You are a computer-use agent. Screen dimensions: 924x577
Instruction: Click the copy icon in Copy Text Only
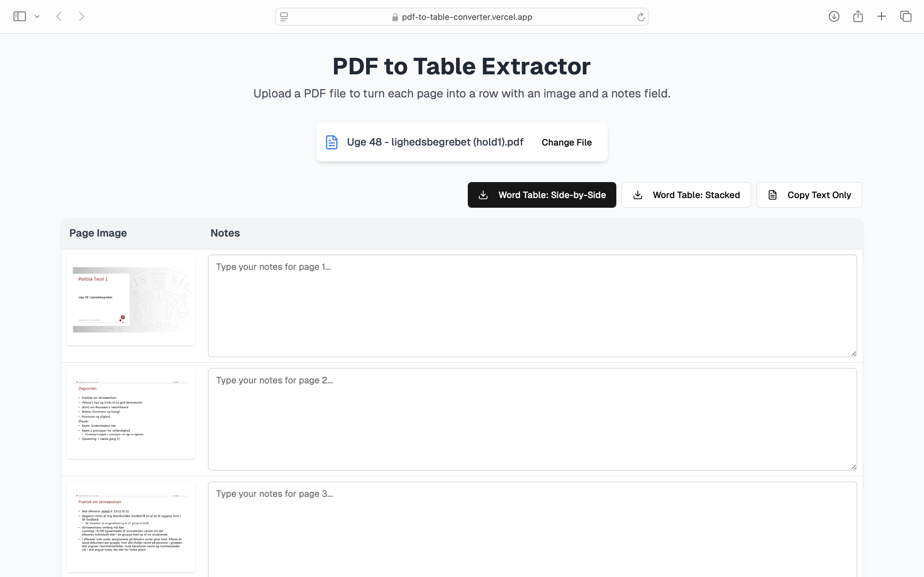(773, 195)
